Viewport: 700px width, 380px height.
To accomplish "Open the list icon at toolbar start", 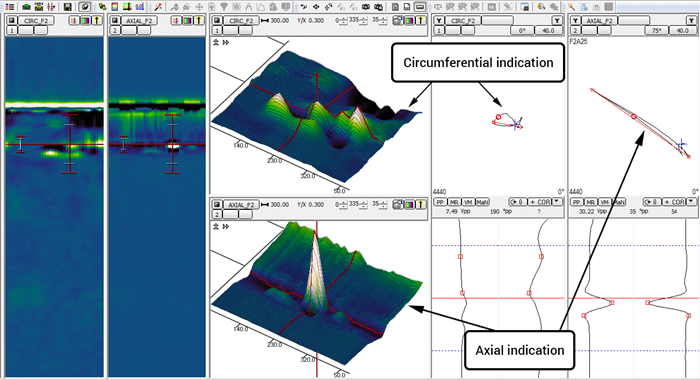I will (x=9, y=7).
